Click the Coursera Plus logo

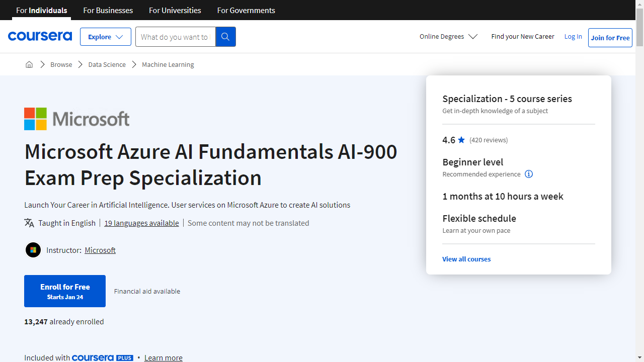(x=103, y=357)
